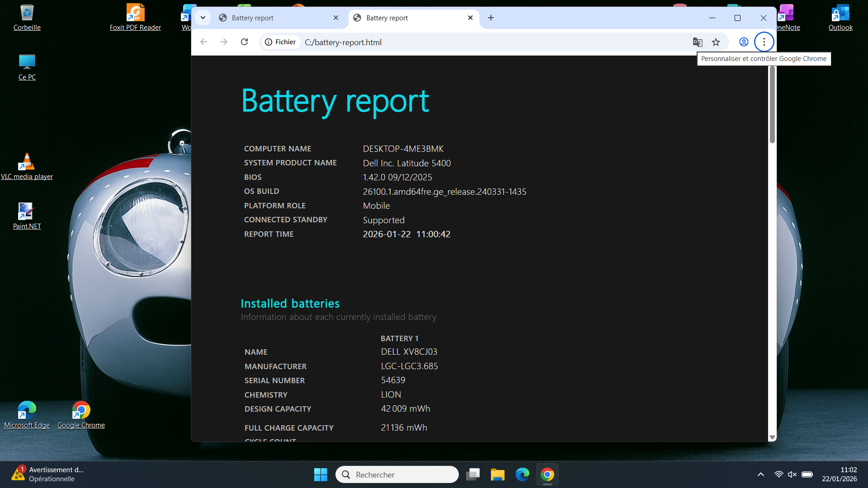Viewport: 868px width, 488px height.
Task: Click the muted volume tray icon
Action: (x=792, y=474)
